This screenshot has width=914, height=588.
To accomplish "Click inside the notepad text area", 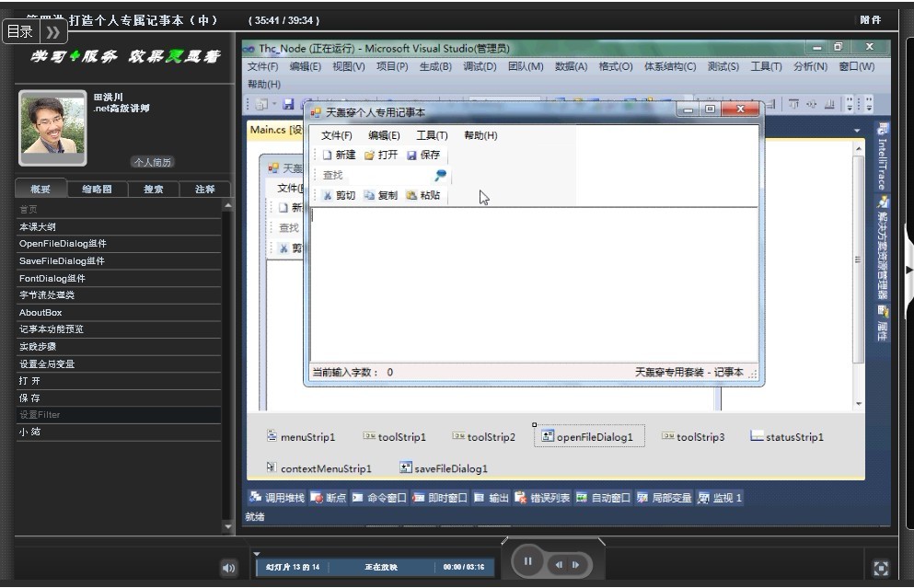I will (x=533, y=284).
